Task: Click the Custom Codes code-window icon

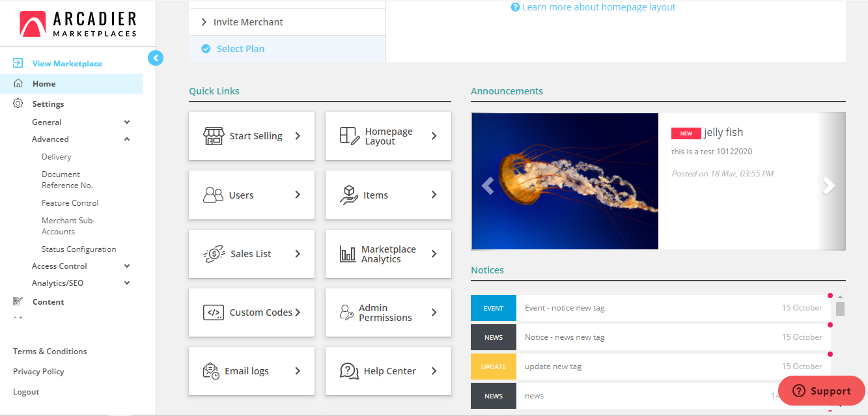Action: 214,312
